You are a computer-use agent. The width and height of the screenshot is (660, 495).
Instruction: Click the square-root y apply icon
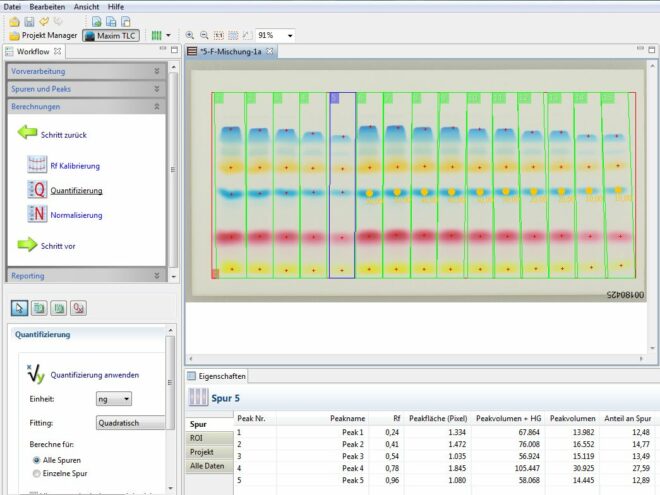[35, 374]
